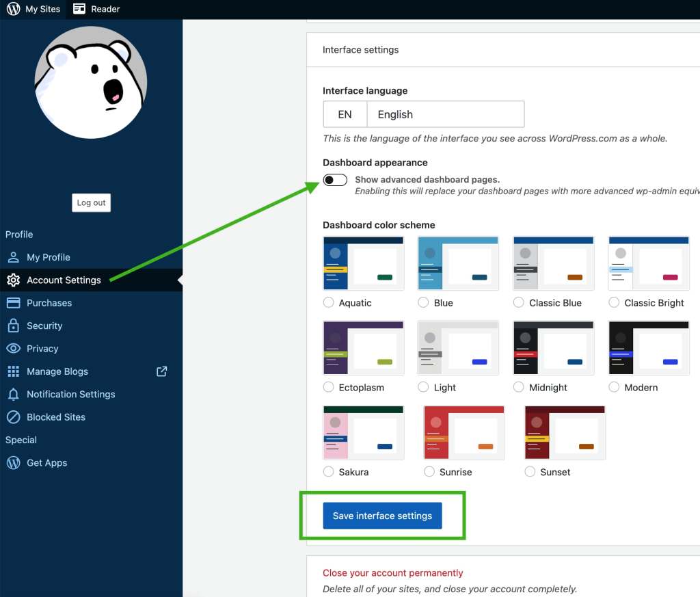Click the Privacy eye icon
This screenshot has width=700, height=597.
[13, 349]
